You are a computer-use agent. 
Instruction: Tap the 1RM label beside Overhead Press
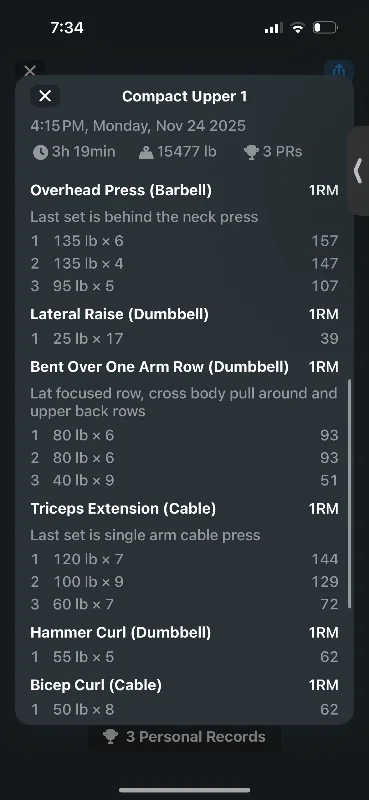pyautogui.click(x=324, y=190)
